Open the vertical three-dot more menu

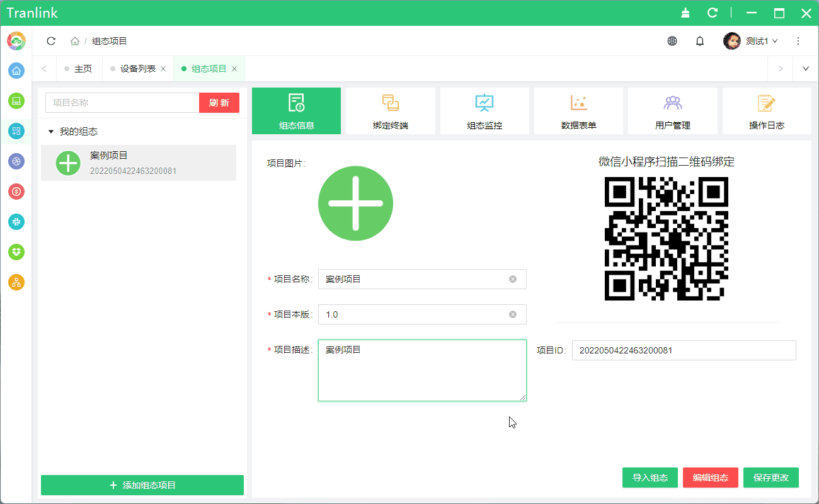click(798, 41)
